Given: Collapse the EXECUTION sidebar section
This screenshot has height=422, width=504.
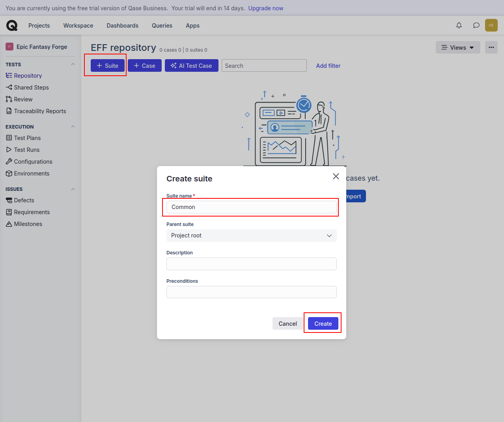Looking at the screenshot, I should tap(73, 127).
